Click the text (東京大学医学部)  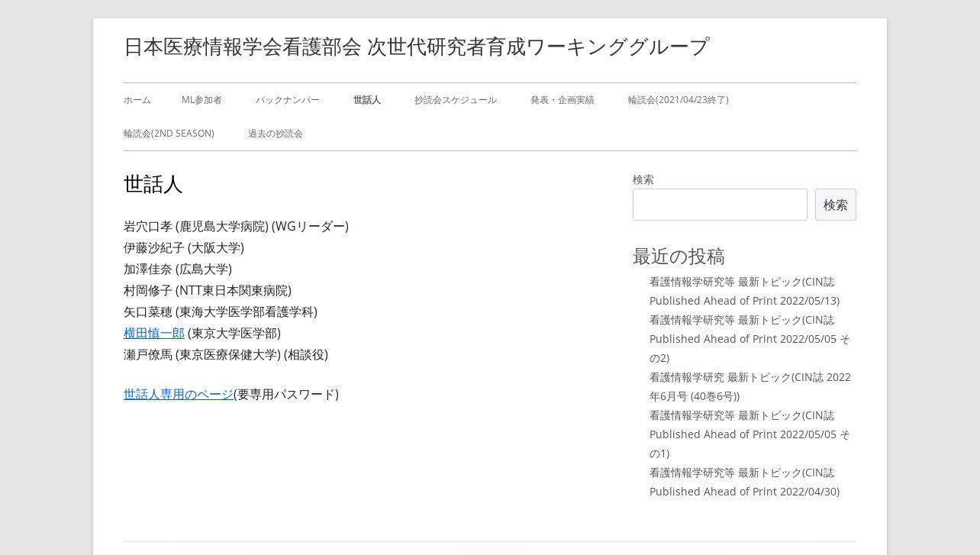pyautogui.click(x=234, y=334)
